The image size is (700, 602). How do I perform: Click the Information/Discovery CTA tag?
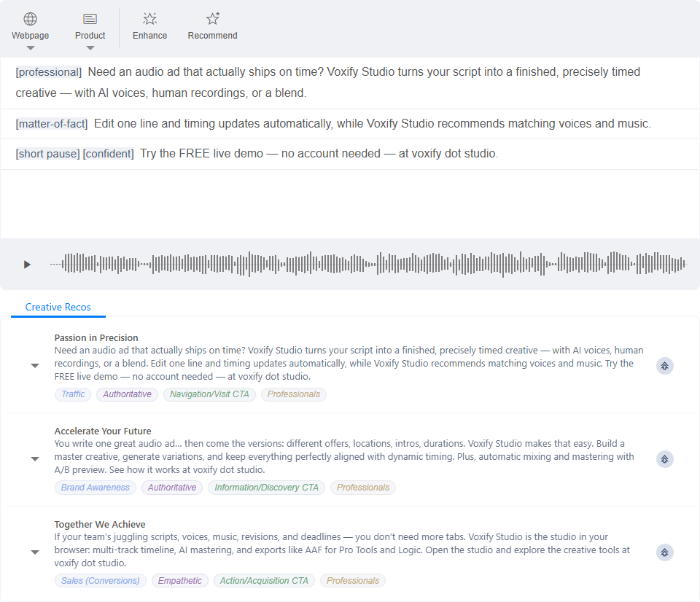click(x=267, y=488)
